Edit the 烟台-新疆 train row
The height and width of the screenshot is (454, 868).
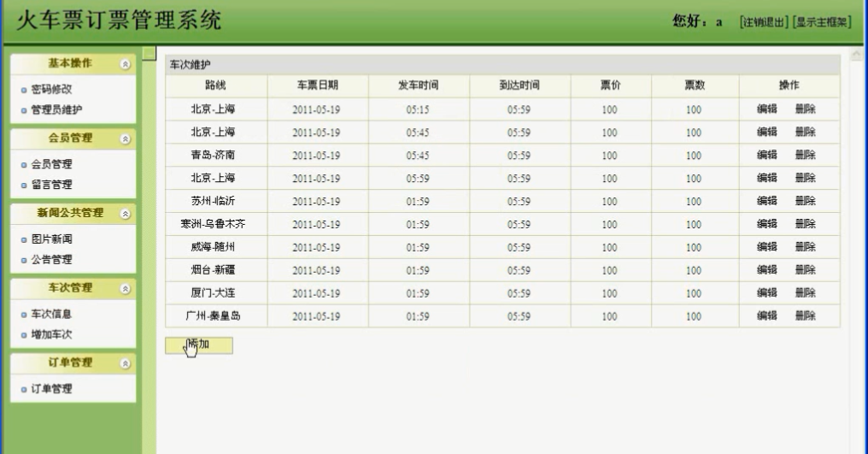[x=766, y=270]
